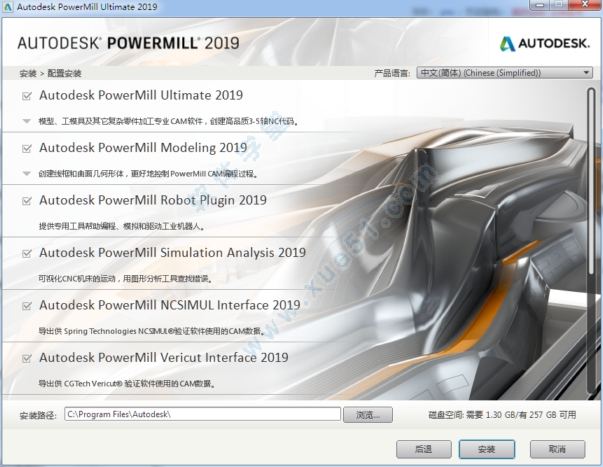Minimize the installer window
The width and height of the screenshot is (603, 467).
point(541,5)
